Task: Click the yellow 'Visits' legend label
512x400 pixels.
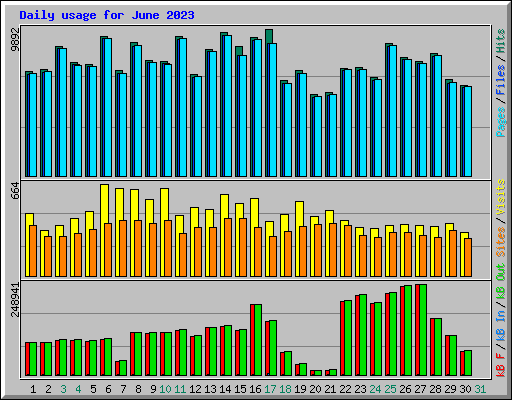Action: (500, 198)
